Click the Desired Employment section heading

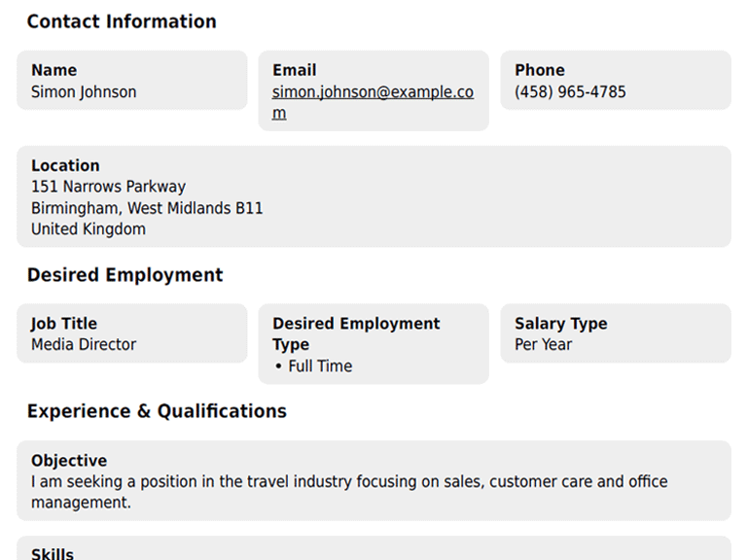pyautogui.click(x=124, y=275)
